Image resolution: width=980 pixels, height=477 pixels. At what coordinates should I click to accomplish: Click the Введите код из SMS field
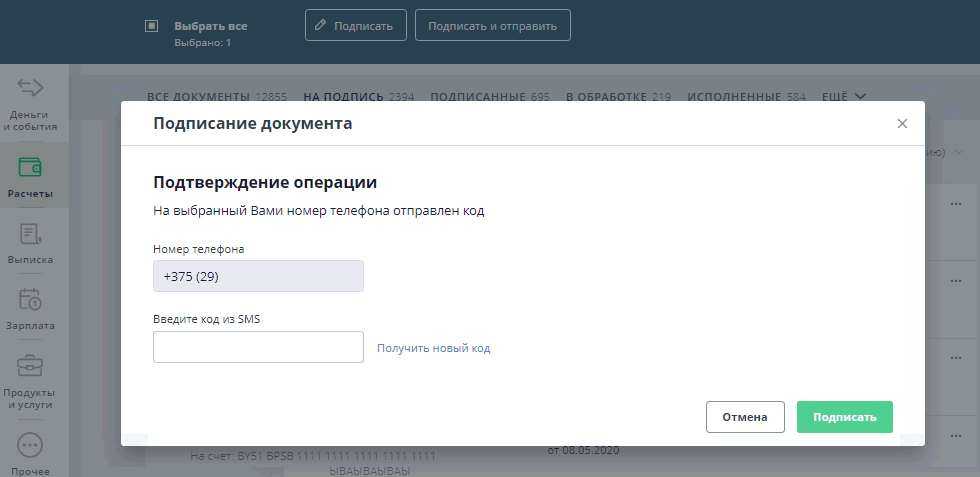pos(258,347)
